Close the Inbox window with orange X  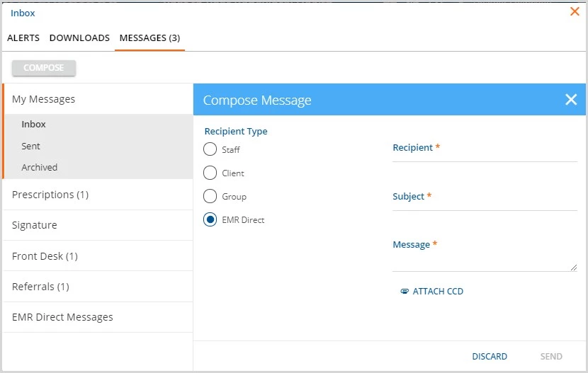(x=575, y=11)
